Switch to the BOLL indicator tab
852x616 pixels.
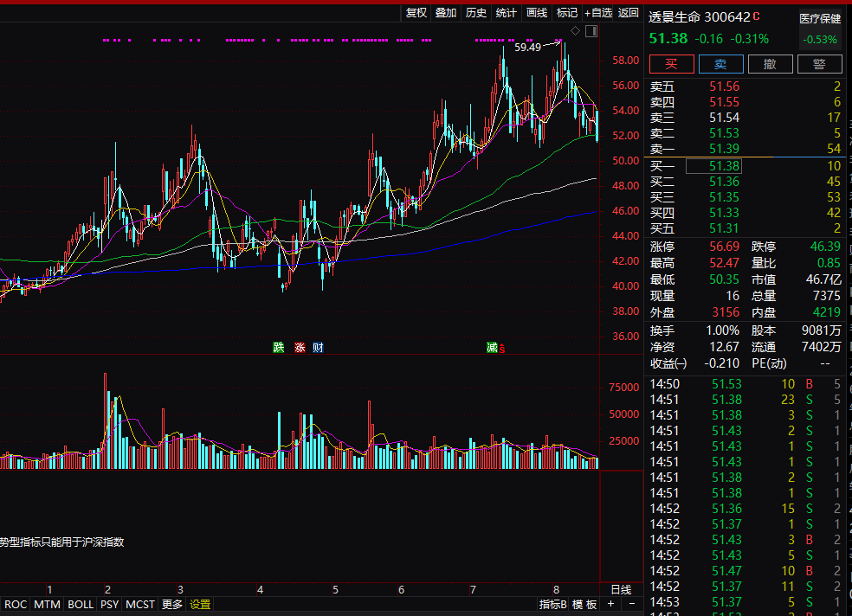pyautogui.click(x=81, y=605)
